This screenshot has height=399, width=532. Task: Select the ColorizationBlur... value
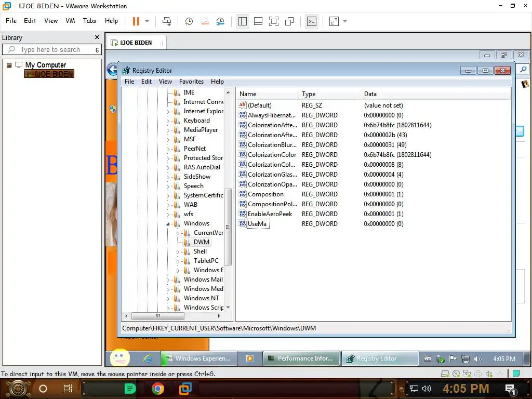(272, 145)
